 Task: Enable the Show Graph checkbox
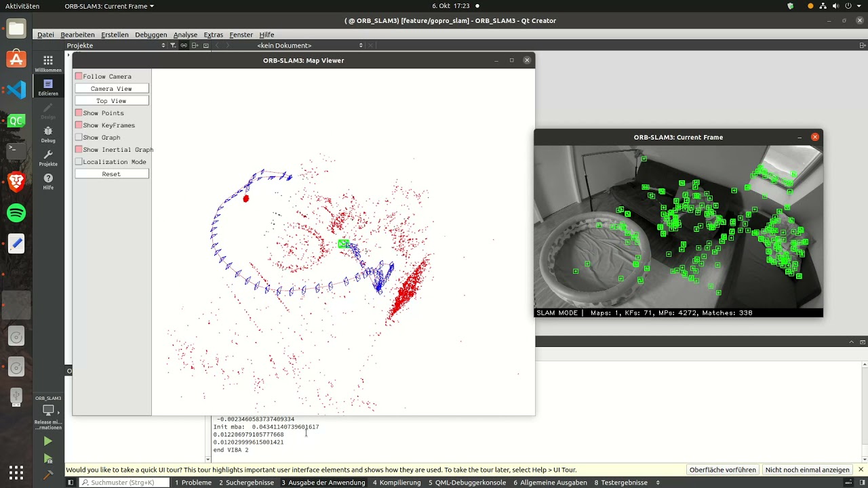click(x=79, y=138)
